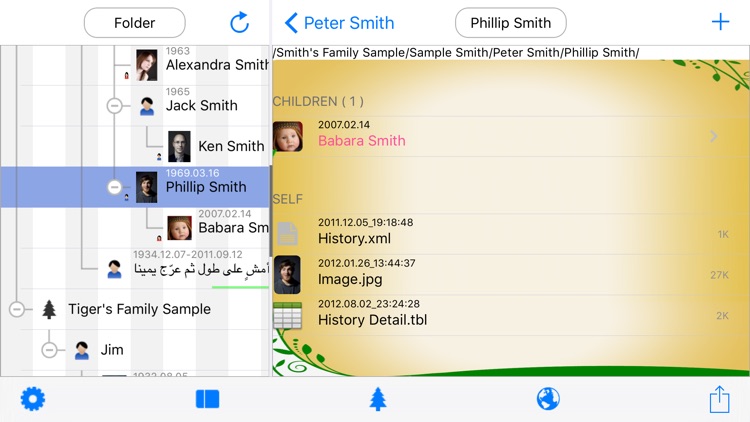Click the Folder button
The height and width of the screenshot is (422, 750).
point(134,22)
